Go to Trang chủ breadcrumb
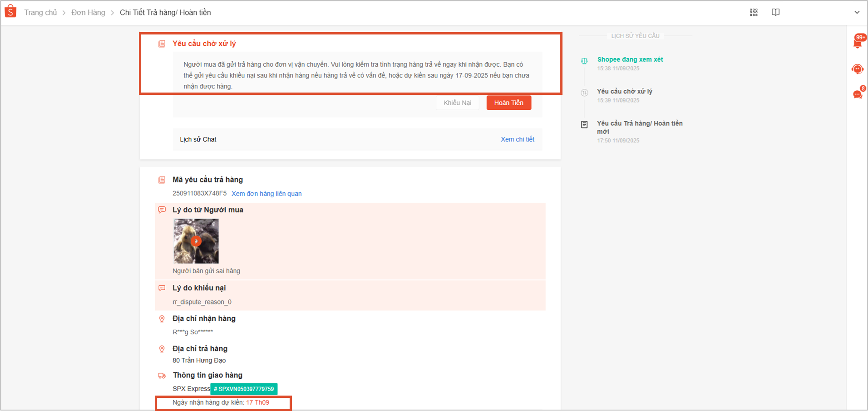This screenshot has height=411, width=868. tap(40, 13)
